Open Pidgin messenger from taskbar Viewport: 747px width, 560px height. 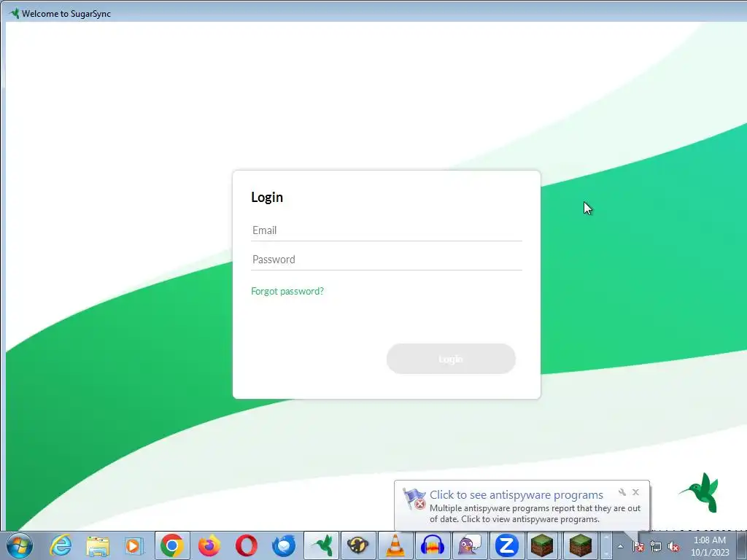tap(470, 545)
